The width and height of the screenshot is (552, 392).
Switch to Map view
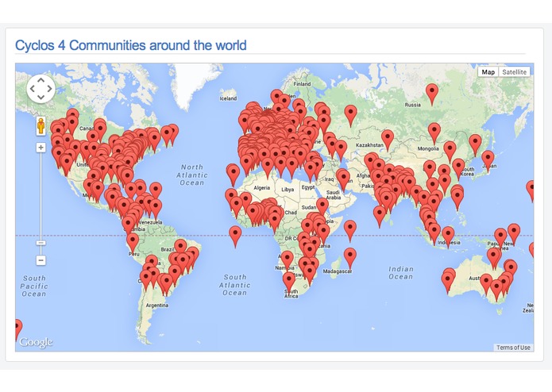point(488,71)
